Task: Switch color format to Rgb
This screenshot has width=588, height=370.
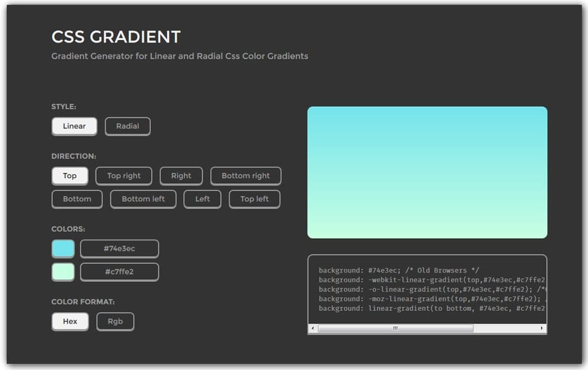Action: tap(115, 321)
